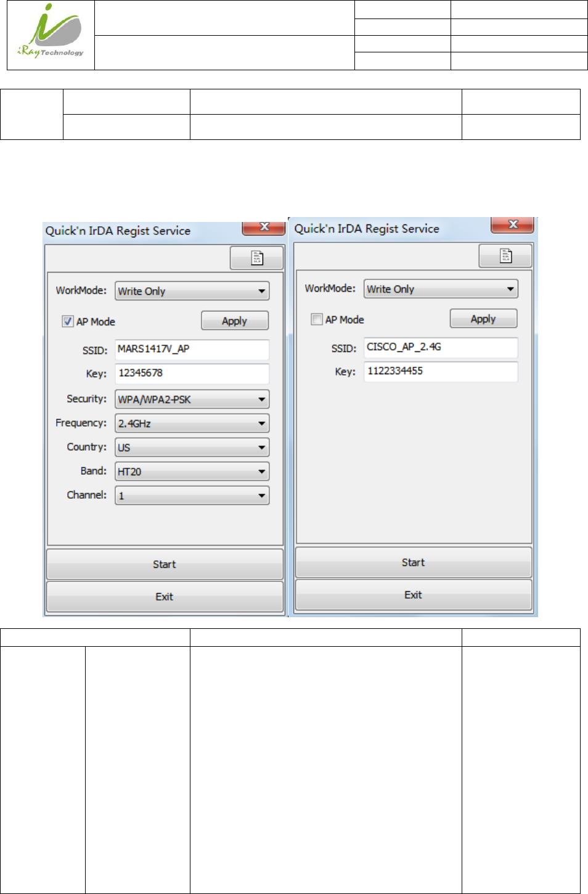Image resolution: width=588 pixels, height=894 pixels.
Task: Focus the SSID field MARS1417V_AP
Action: (192, 350)
